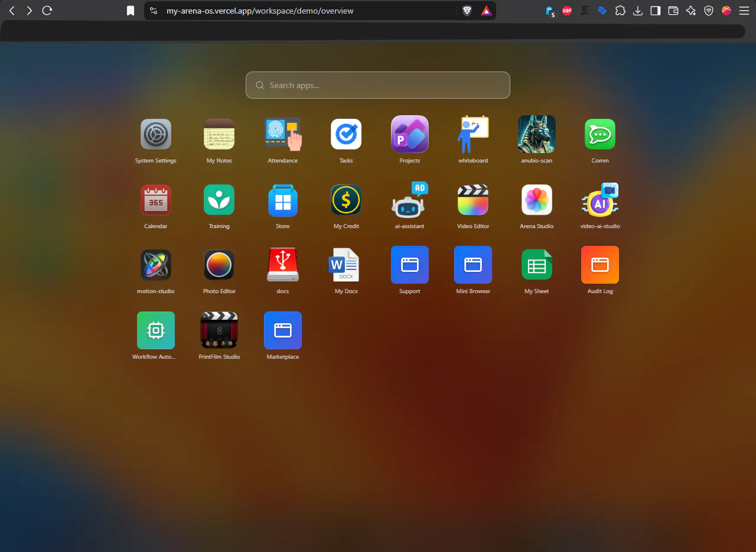
Task: Open the Mini Browser app
Action: (x=473, y=265)
